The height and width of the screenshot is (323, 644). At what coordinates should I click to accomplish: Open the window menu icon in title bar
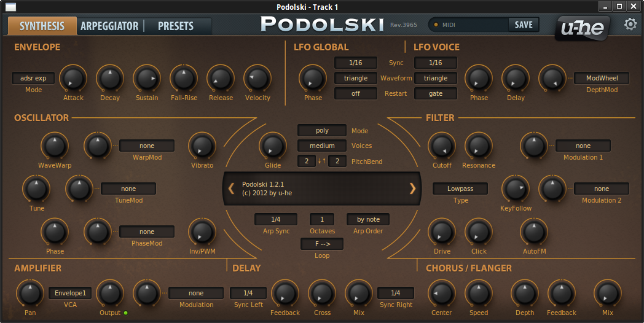point(10,7)
